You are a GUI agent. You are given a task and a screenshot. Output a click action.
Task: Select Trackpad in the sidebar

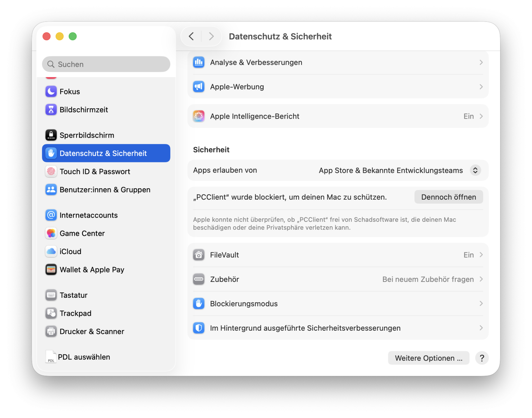[x=106, y=313]
